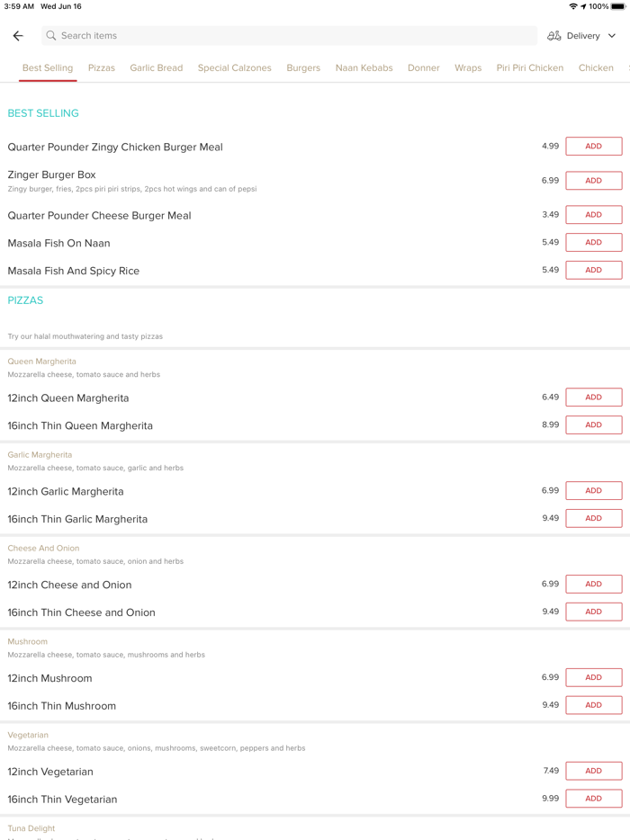630x840 pixels.
Task: Select the Special Calzones tab
Action: tap(235, 68)
